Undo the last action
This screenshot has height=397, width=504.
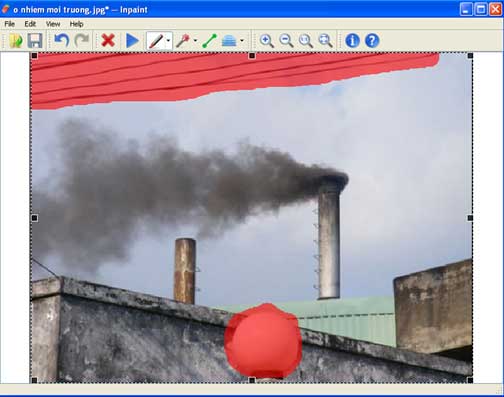point(62,41)
